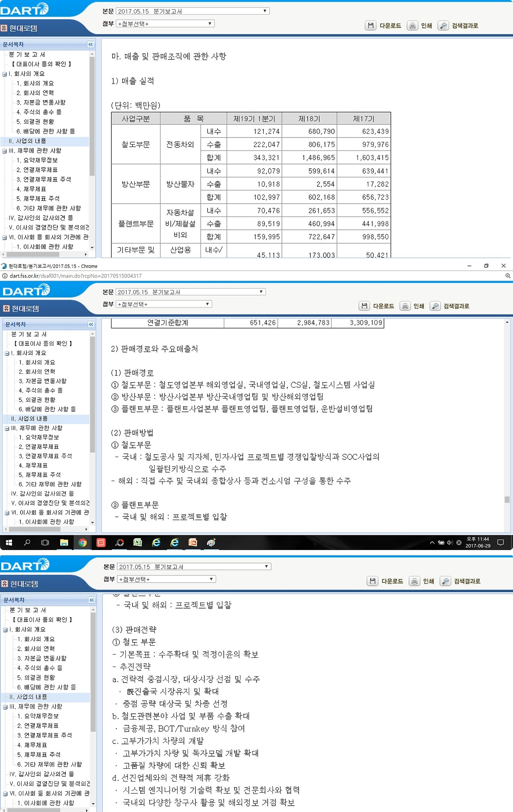Click the 다운로드 disk icon in the Chrome window
Screen dimensions: 513x812
pos(364,306)
